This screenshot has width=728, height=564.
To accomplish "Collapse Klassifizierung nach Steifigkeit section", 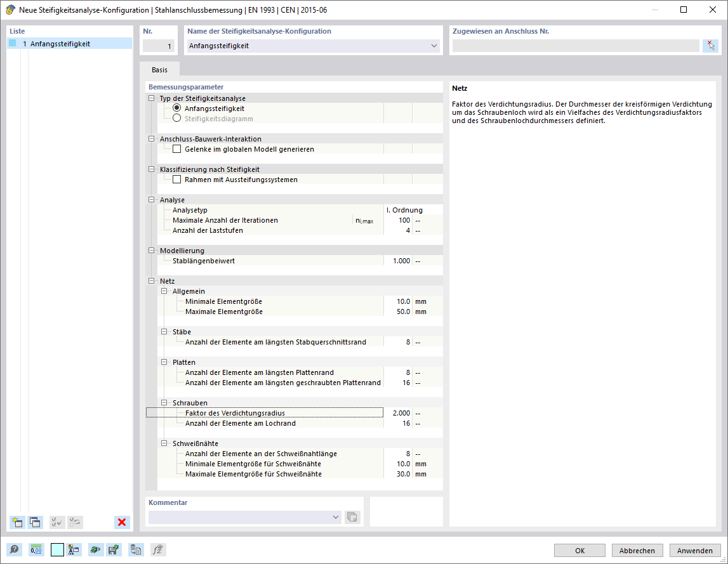I will coord(151,169).
